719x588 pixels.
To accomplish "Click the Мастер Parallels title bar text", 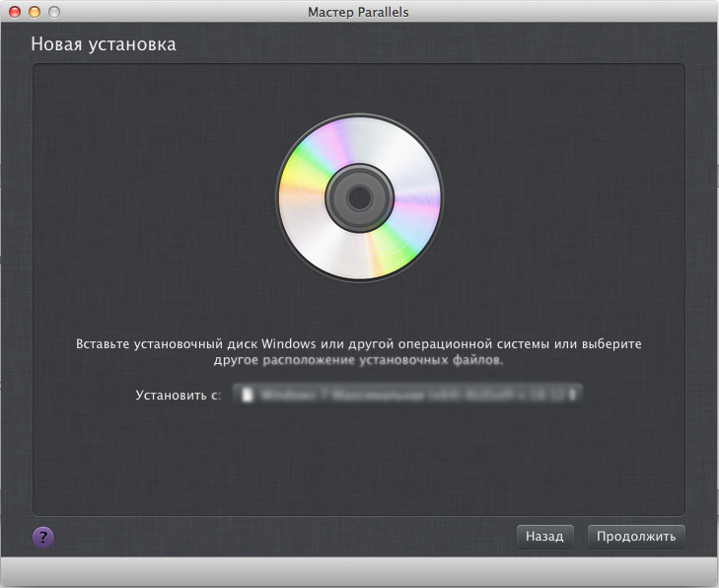I will (x=359, y=11).
